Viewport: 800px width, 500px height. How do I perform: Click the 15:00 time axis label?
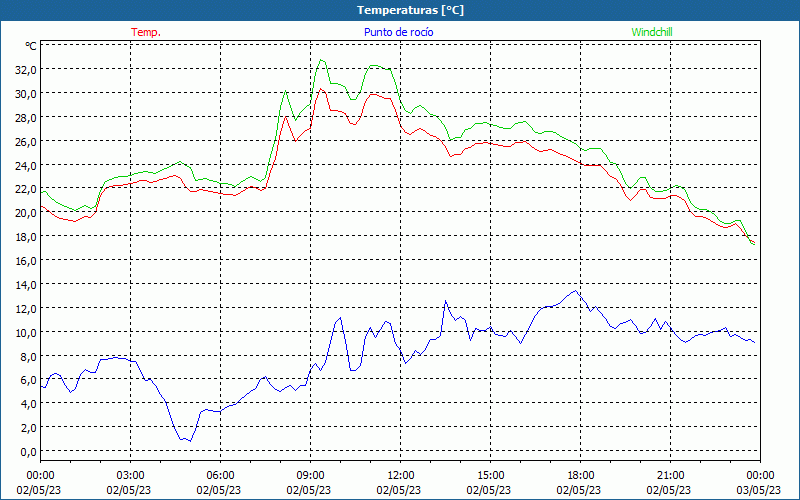click(x=490, y=476)
